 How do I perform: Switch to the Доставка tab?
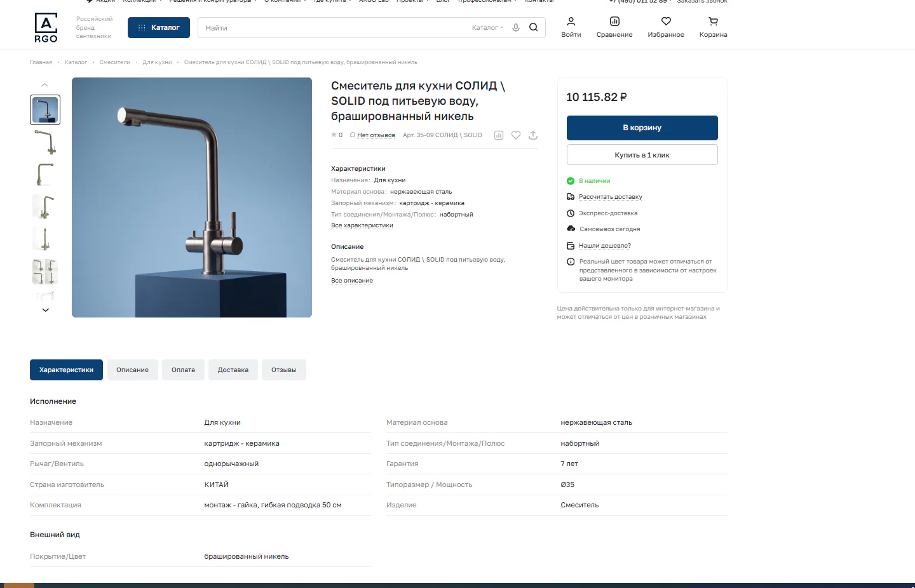point(233,370)
